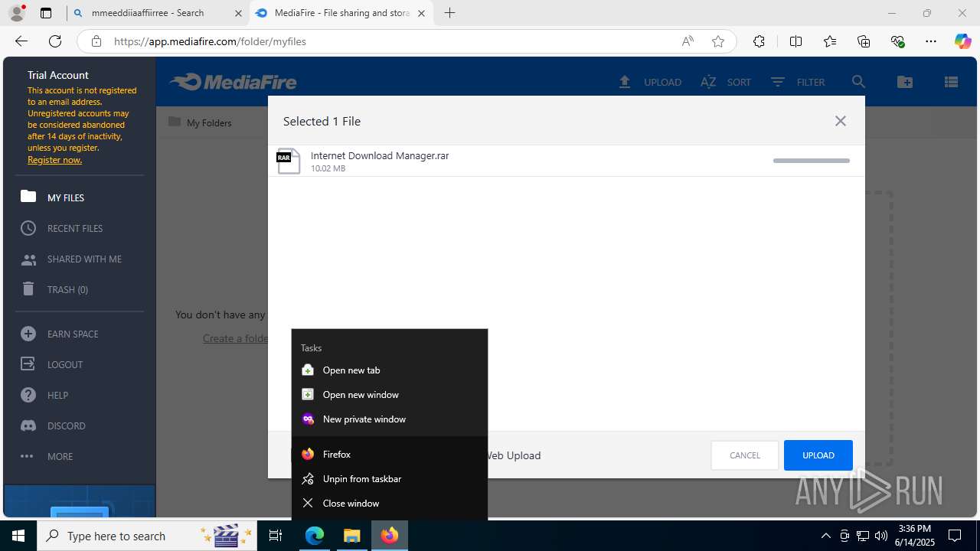The width and height of the screenshot is (980, 551).
Task: Click the Read aloud icon
Action: [688, 41]
